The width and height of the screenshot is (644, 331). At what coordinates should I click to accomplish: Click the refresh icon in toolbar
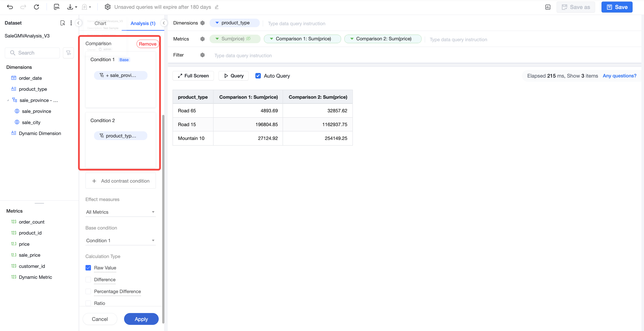(x=37, y=7)
